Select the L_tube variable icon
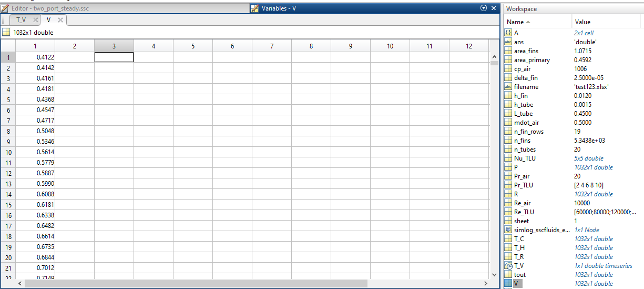The height and width of the screenshot is (289, 644). click(508, 113)
